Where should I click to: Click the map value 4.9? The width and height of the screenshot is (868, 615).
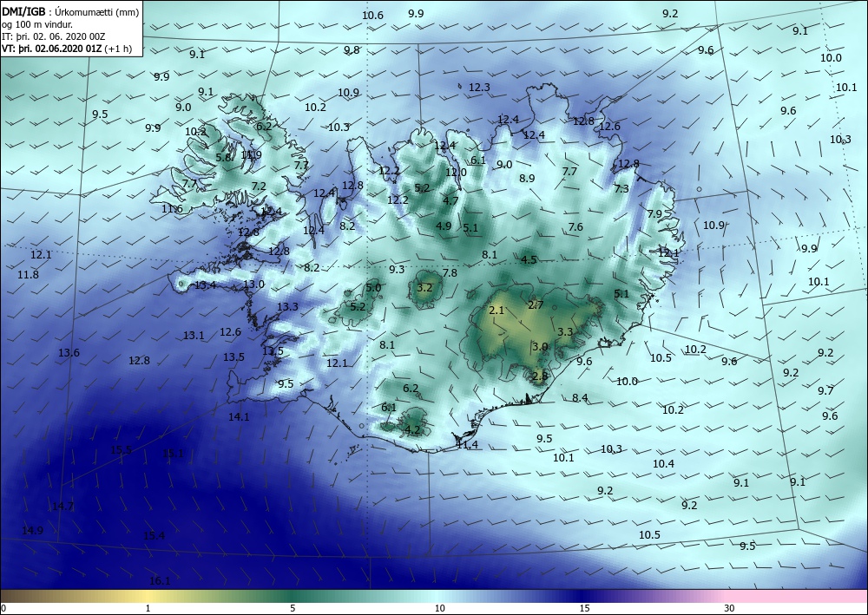coord(444,226)
